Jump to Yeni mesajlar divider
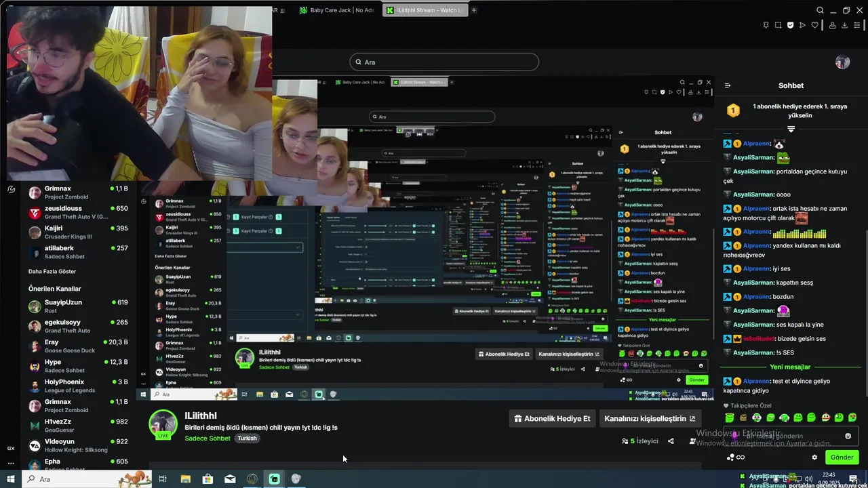Image resolution: width=868 pixels, height=488 pixels. [790, 367]
